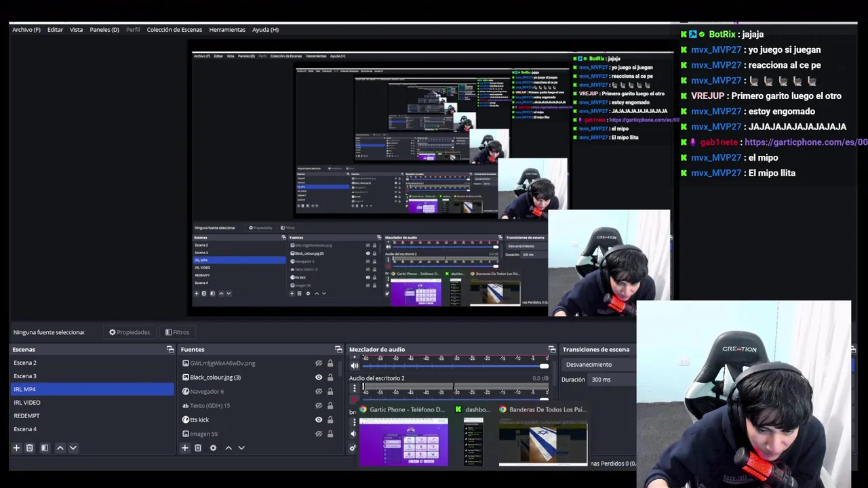Image resolution: width=868 pixels, height=488 pixels.
Task: Toggle lock on Texto (GDI+) 15 source
Action: click(x=330, y=405)
